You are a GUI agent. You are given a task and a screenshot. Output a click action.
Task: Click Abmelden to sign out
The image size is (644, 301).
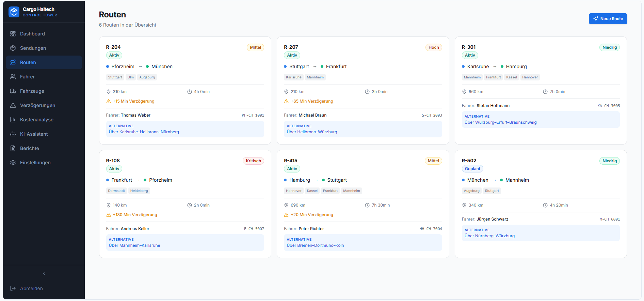44,288
